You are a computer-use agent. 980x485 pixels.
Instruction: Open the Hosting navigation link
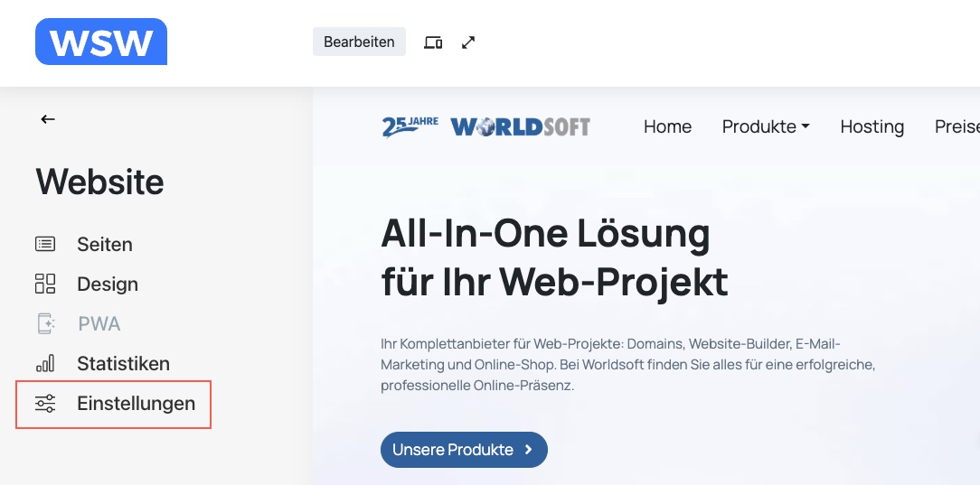point(872,126)
